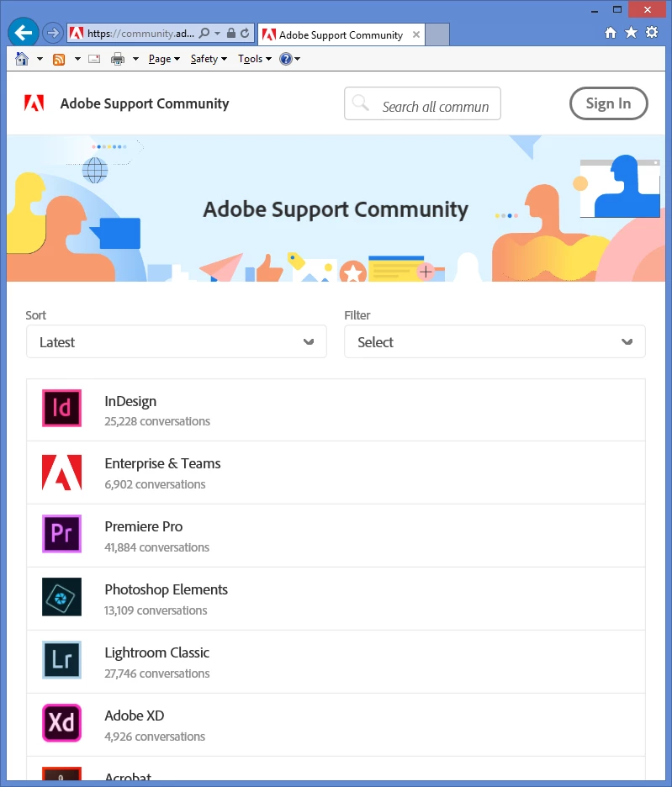
Task: Open the Lightroom Classic community
Action: pyautogui.click(x=156, y=652)
